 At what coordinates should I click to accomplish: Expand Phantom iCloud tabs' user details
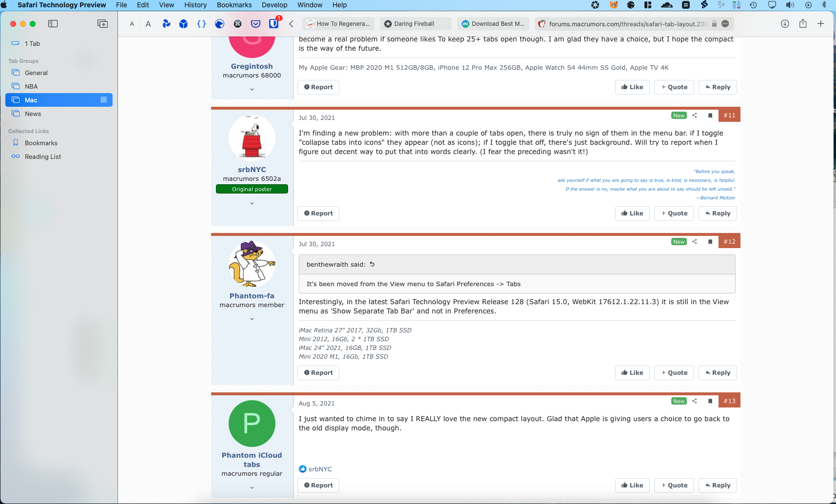(252, 487)
